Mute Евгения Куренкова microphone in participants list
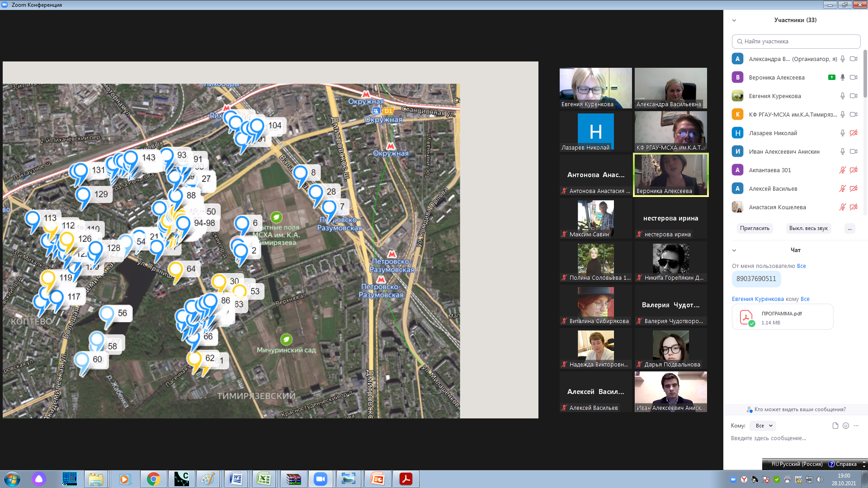 (x=843, y=96)
